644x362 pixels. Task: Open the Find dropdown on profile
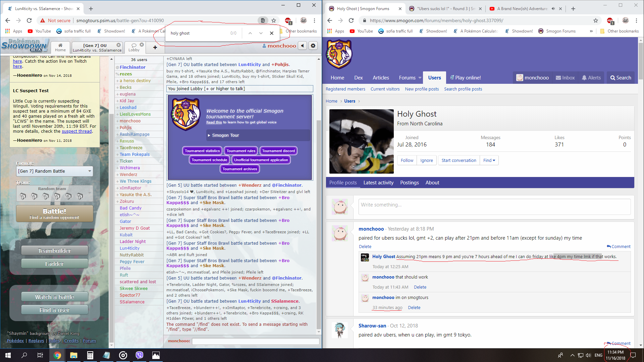click(489, 161)
